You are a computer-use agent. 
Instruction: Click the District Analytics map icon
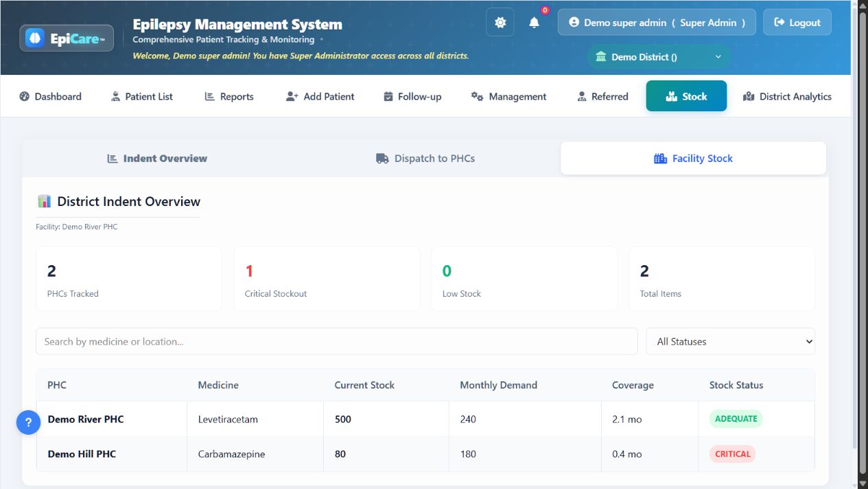pyautogui.click(x=749, y=96)
